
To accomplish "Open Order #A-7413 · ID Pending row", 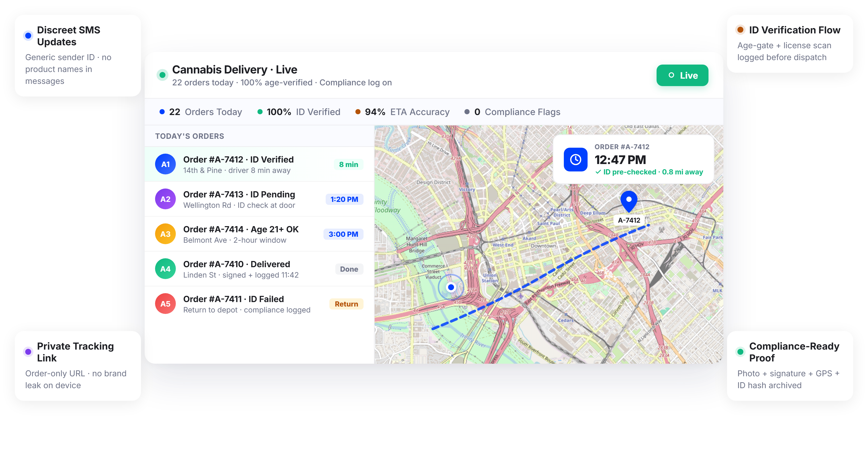I will [259, 199].
